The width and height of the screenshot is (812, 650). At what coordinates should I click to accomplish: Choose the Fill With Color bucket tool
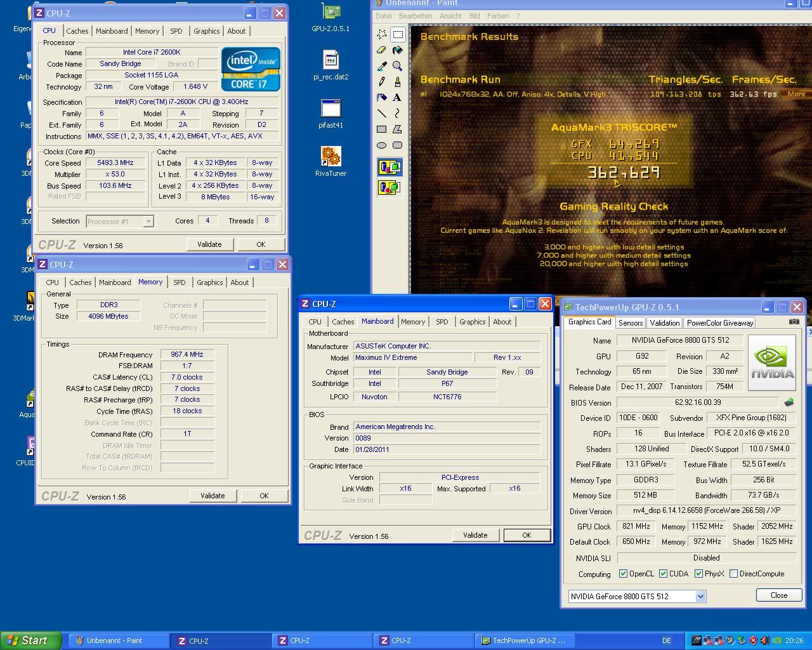click(398, 50)
